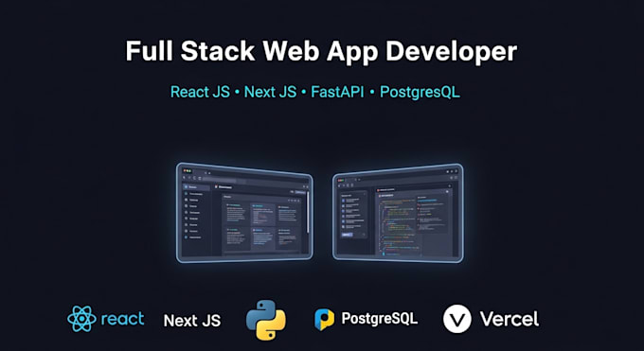Click the 'Next JS' label in bottom logo row
Viewport: 644px width, 351px height.
[192, 321]
